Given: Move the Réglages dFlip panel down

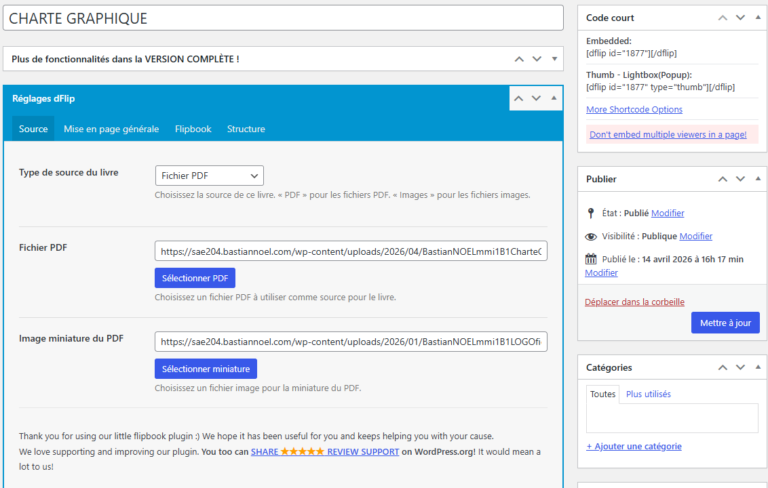Looking at the screenshot, I should click(536, 98).
